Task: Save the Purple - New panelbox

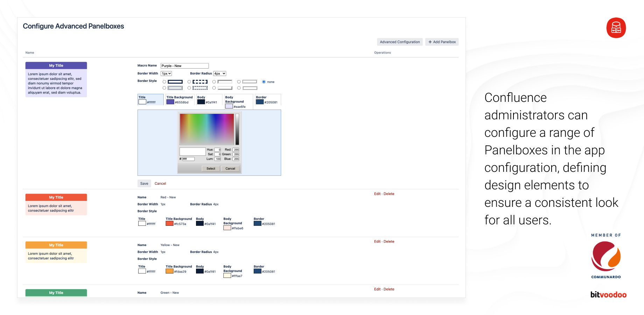Action: tap(144, 183)
